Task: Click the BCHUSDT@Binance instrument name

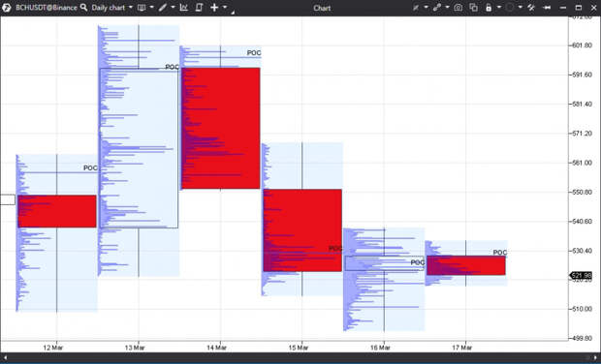Action: [47, 8]
